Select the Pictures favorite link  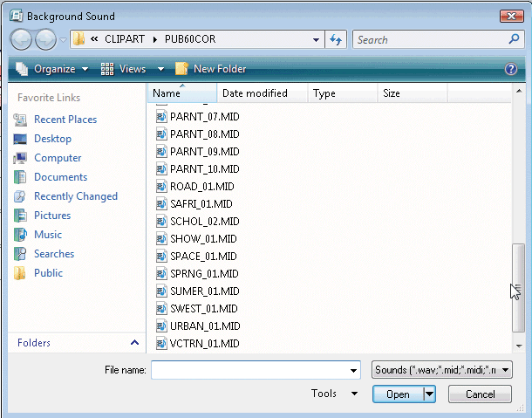[x=51, y=216]
